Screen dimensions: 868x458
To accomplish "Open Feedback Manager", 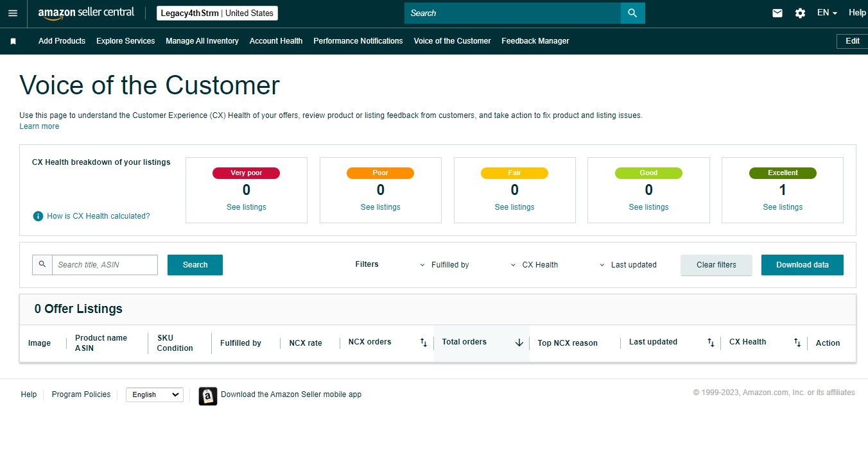I will 535,41.
